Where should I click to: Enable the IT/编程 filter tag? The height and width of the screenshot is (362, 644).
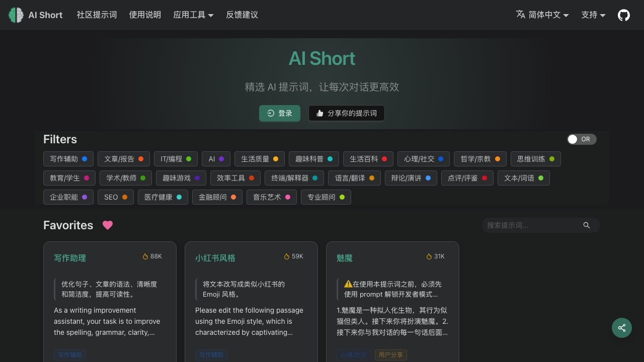[x=176, y=159]
